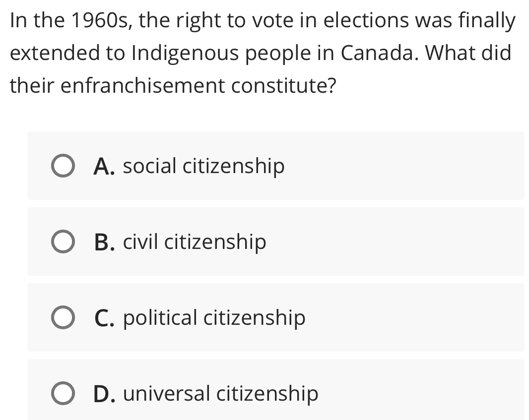Click the bold letter 'B.' label
Viewport: 529px width, 420px height.
pos(104,242)
